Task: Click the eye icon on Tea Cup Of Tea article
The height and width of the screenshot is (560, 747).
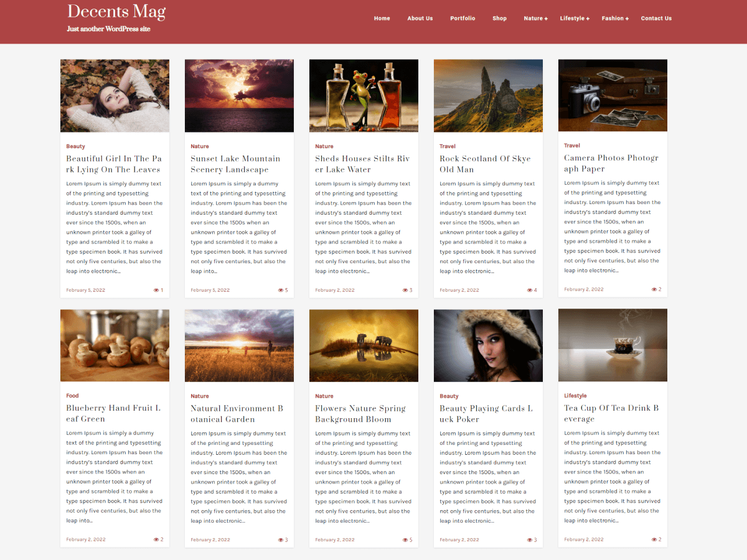Action: (654, 539)
